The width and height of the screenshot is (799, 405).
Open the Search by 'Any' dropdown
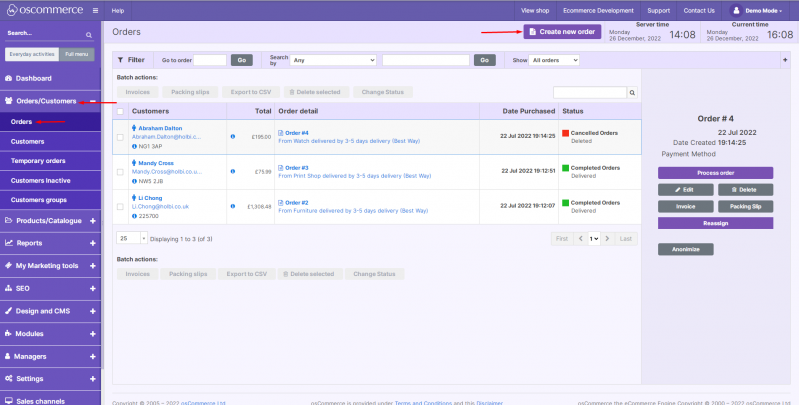[334, 60]
